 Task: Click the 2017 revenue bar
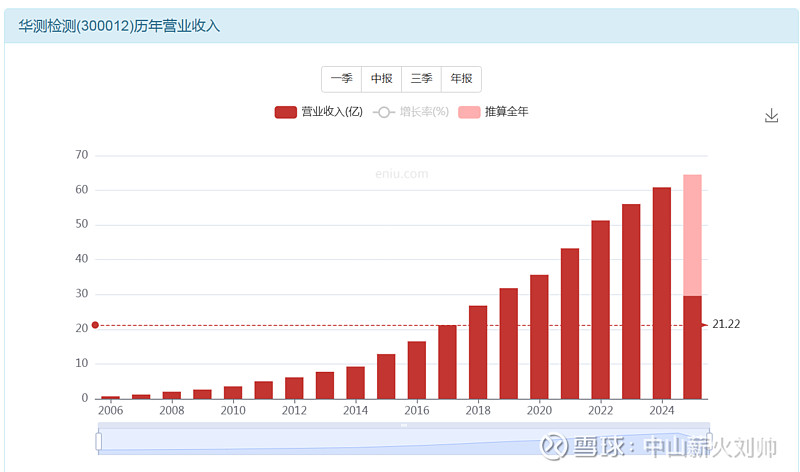[x=447, y=362]
